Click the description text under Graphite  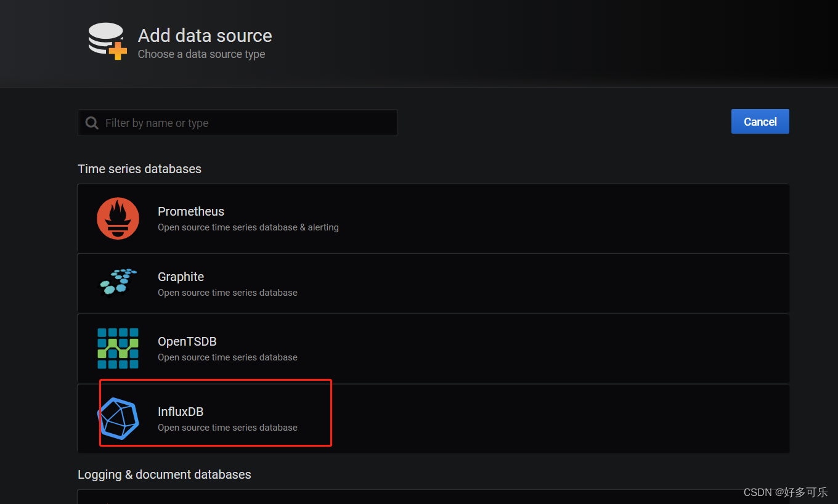coord(227,293)
